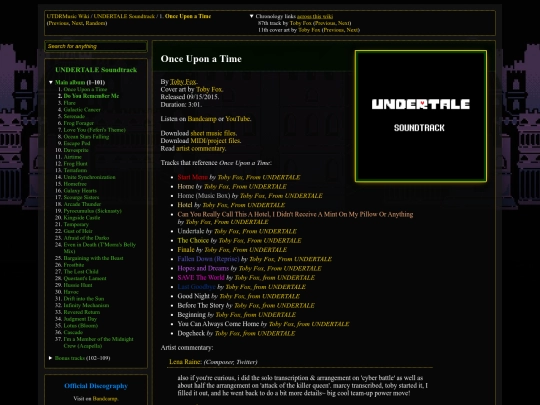This screenshot has height=405, width=540.
Task: Open the UNDERTALE Soundtrack cover art thumbnail
Action: pyautogui.click(x=420, y=116)
